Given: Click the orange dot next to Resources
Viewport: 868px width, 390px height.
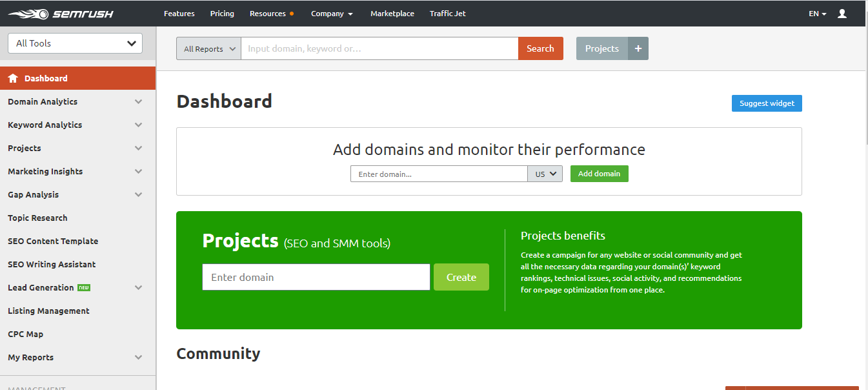Looking at the screenshot, I should click(x=292, y=14).
